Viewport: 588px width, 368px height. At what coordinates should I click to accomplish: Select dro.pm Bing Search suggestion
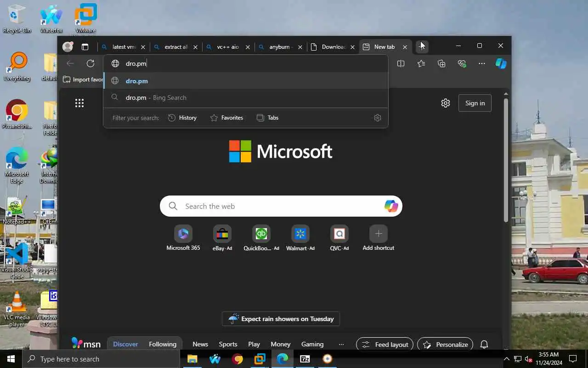246,98
